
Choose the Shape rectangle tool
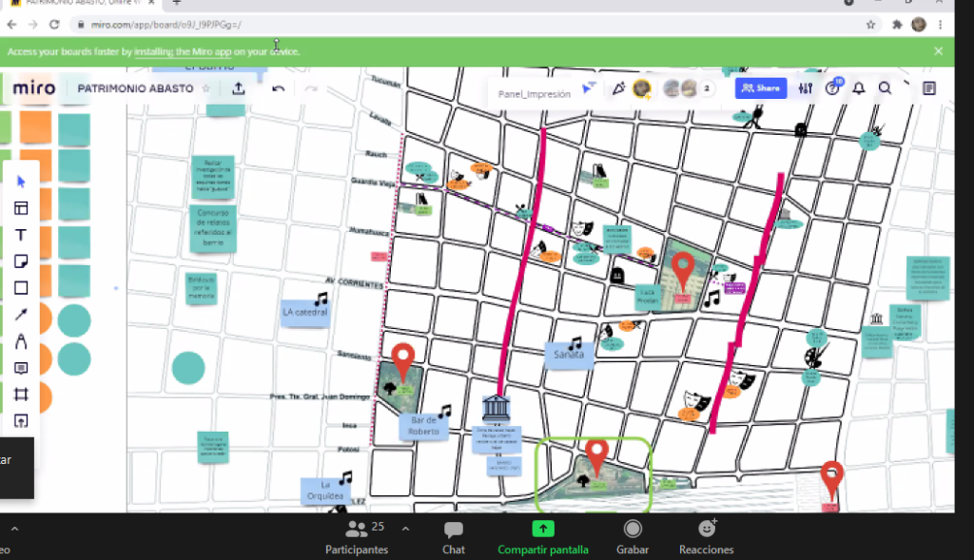[21, 288]
